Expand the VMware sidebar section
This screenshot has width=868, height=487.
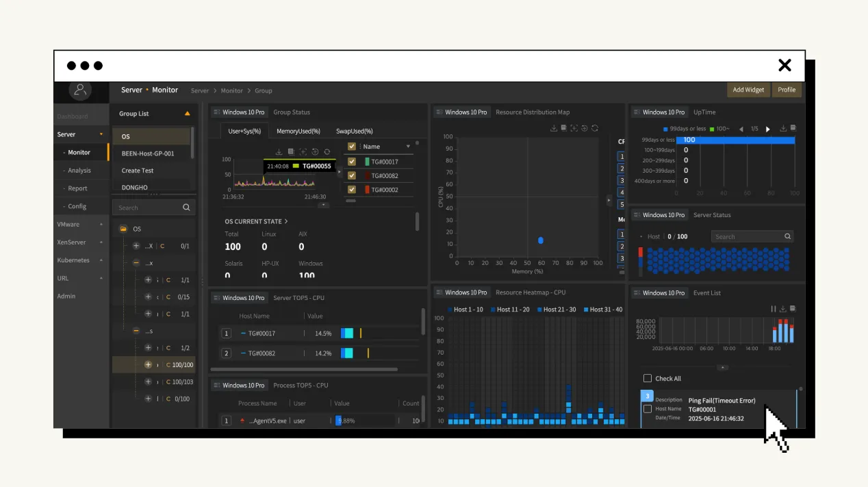(x=101, y=225)
